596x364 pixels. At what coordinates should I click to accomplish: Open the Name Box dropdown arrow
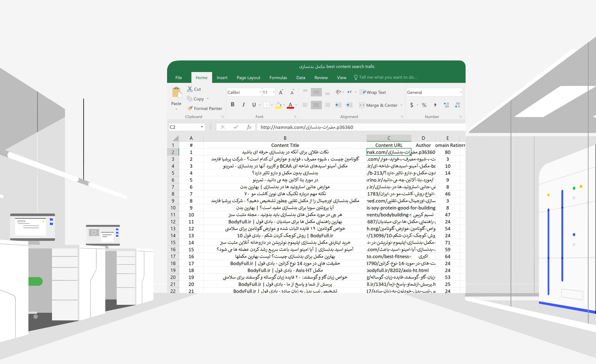[202, 127]
